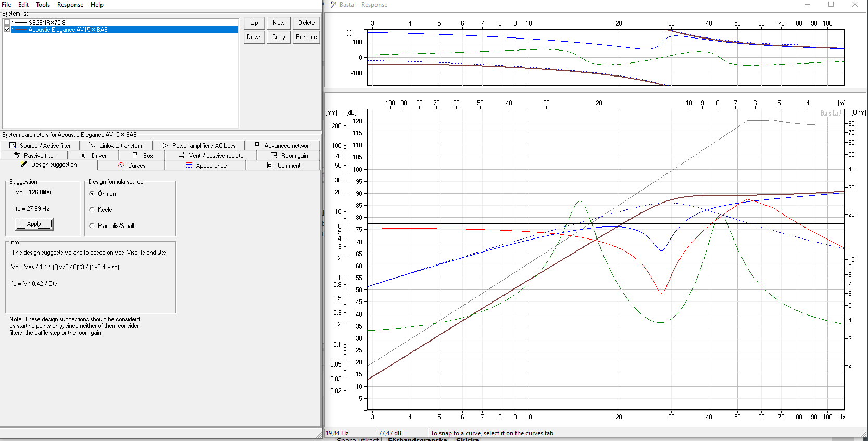The height and width of the screenshot is (441, 868).
Task: Click the Advanced network tab icon
Action: (x=257, y=146)
